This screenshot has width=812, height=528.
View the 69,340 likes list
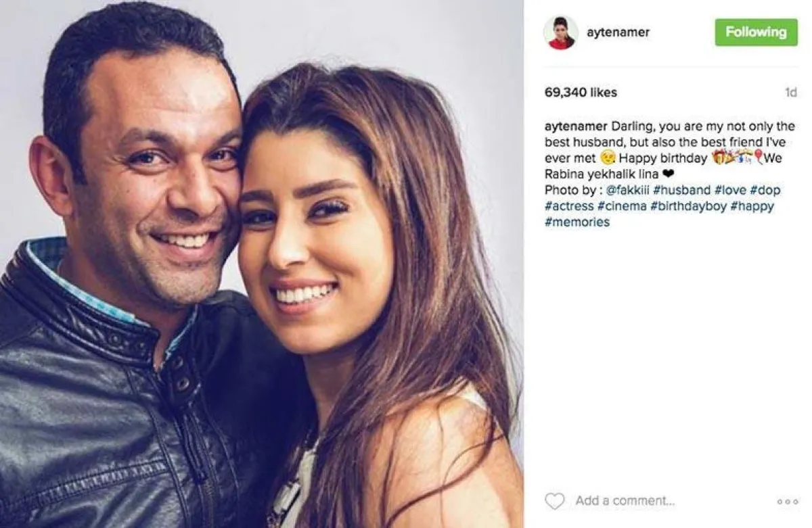581,93
